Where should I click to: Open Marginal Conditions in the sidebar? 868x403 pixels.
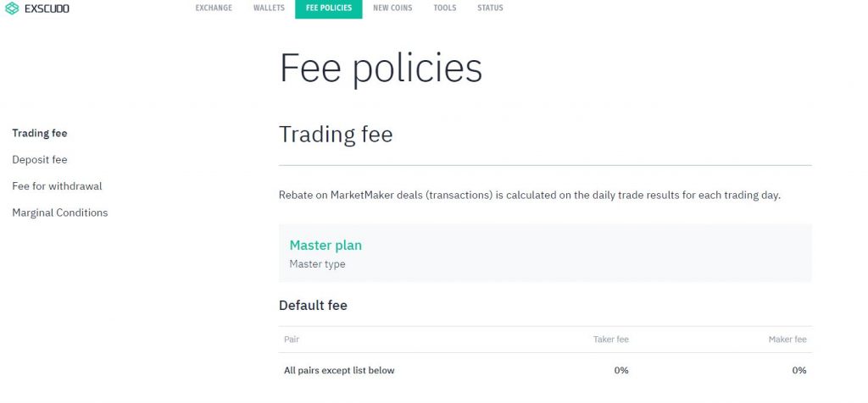[x=60, y=213]
